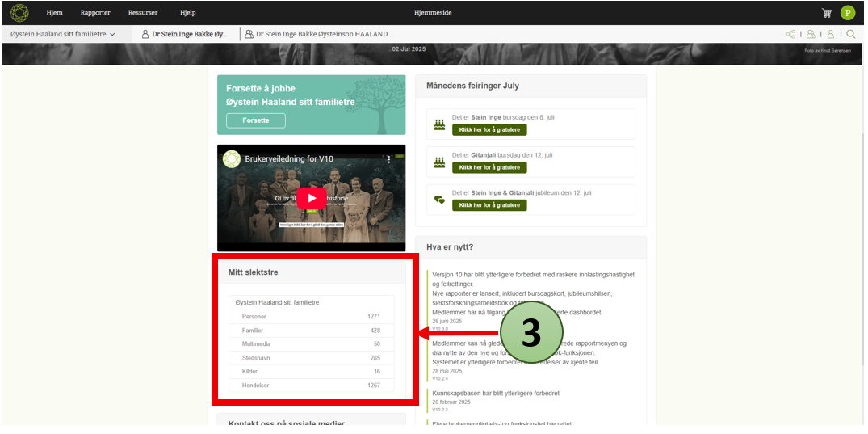This screenshot has width=868, height=434.
Task: Open the Multimedia row in Mitt slektstre
Action: pos(311,344)
